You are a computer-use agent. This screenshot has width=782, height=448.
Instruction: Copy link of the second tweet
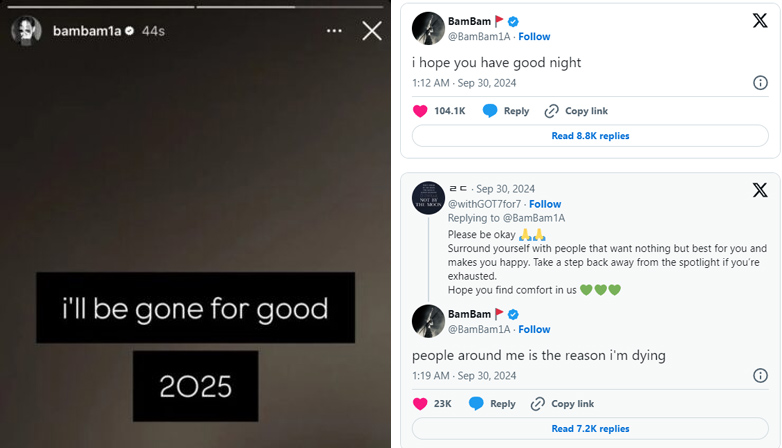coord(562,404)
